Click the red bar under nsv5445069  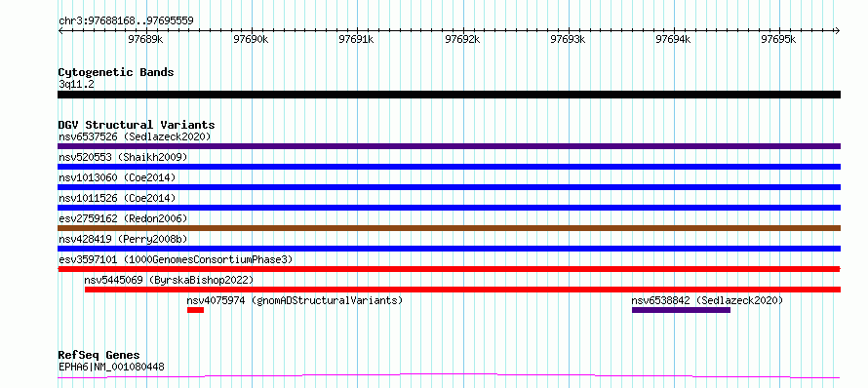463,290
